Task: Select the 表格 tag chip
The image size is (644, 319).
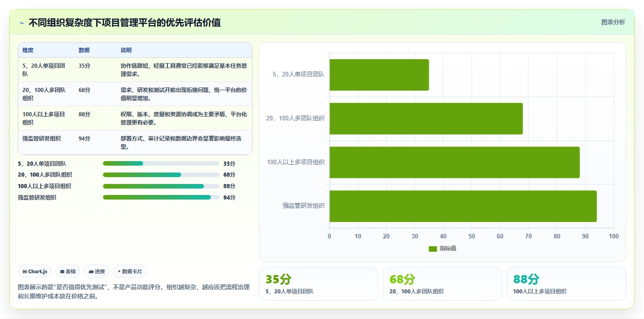Action: pos(68,271)
